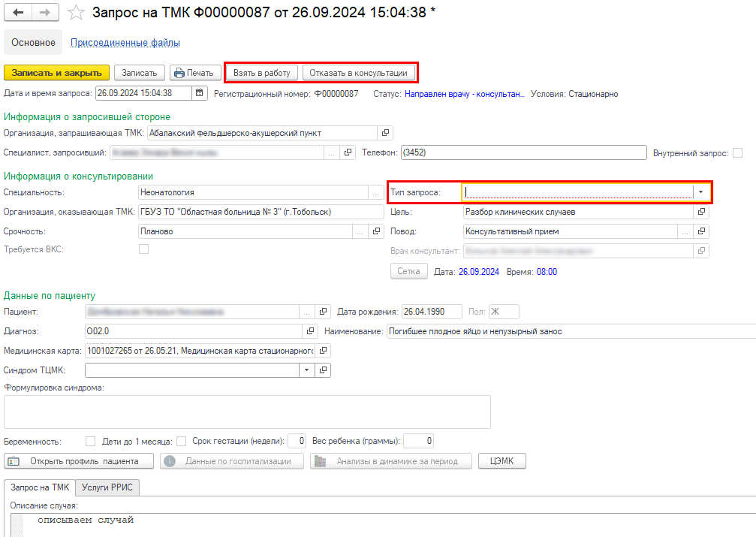Check the Дети до 1 месяца box

pos(181,441)
